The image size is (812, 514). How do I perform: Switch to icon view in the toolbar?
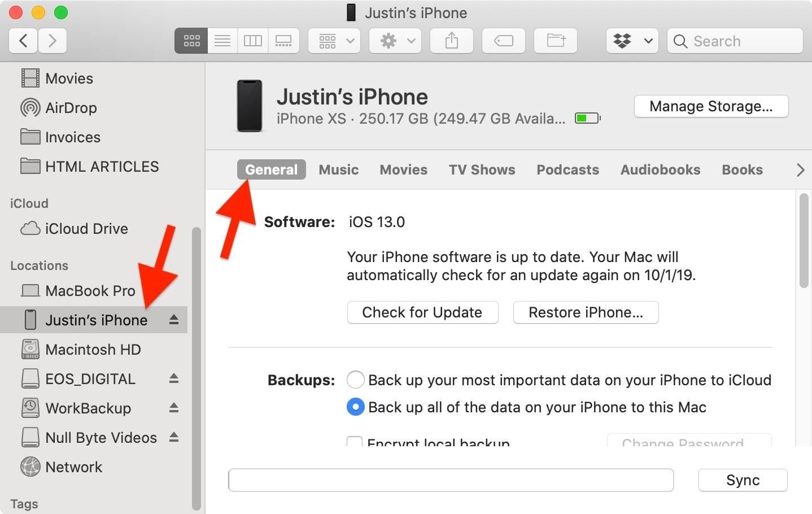(191, 40)
